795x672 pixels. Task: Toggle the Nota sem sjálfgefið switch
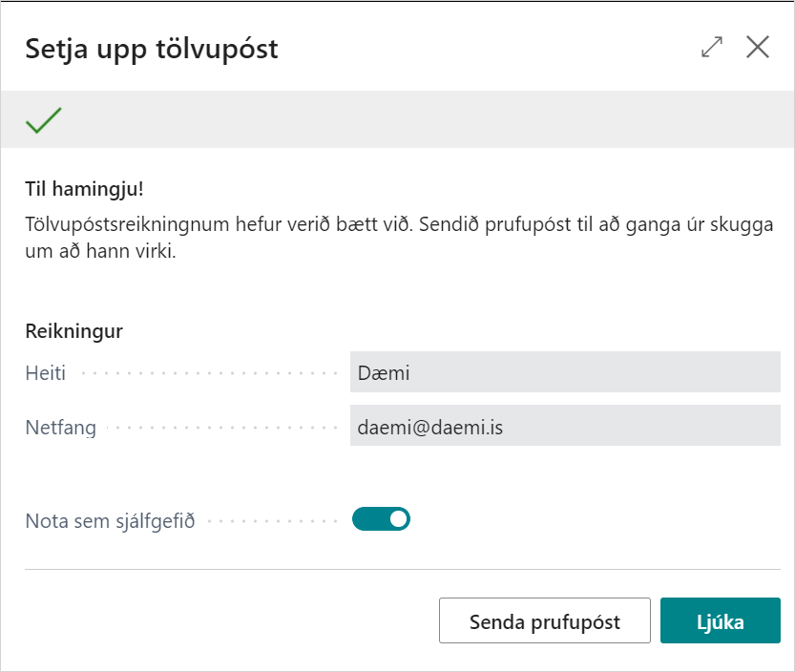pyautogui.click(x=381, y=519)
